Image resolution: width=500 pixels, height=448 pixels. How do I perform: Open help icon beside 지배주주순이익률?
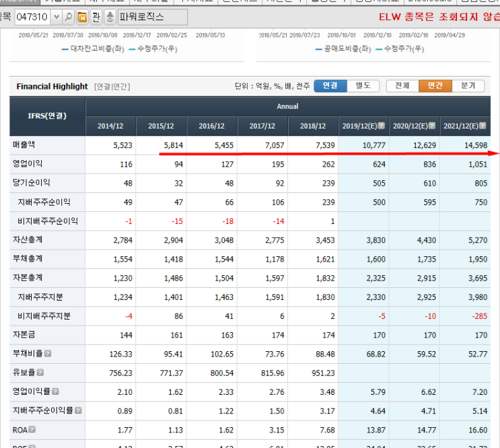[78, 410]
